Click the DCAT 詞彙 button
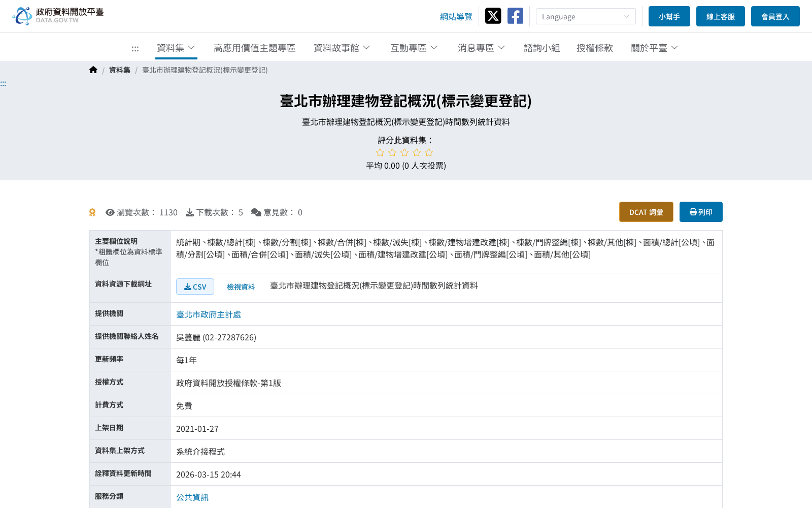 646,212
